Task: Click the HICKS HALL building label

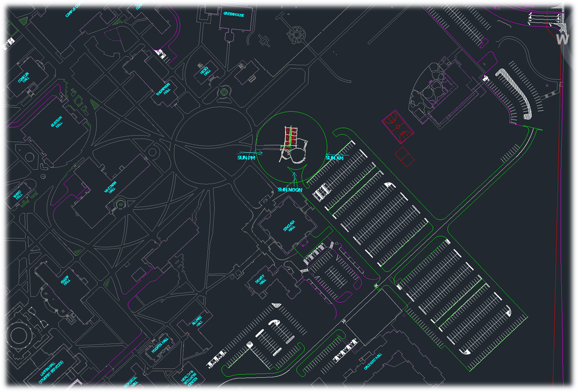Action: pyautogui.click(x=205, y=71)
